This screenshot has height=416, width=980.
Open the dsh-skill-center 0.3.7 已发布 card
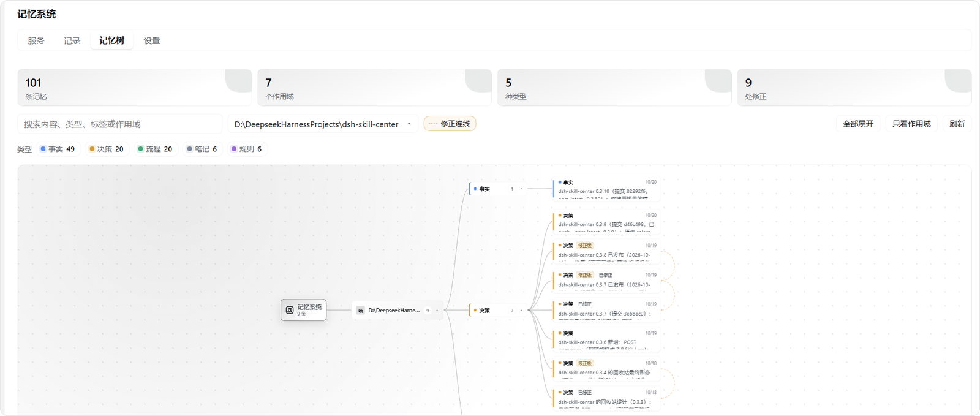point(607,281)
